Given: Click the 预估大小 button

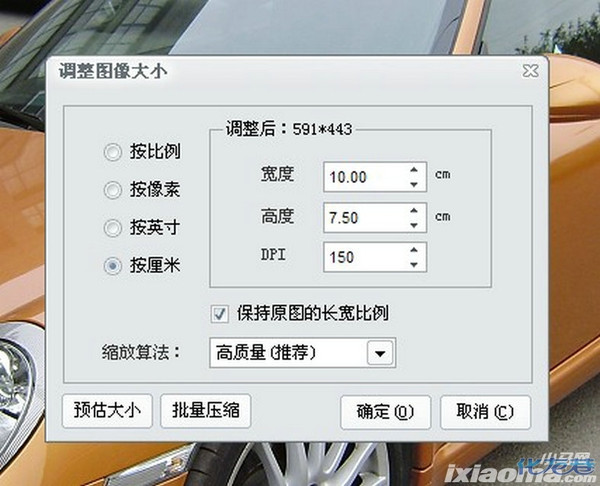Looking at the screenshot, I should (x=107, y=411).
